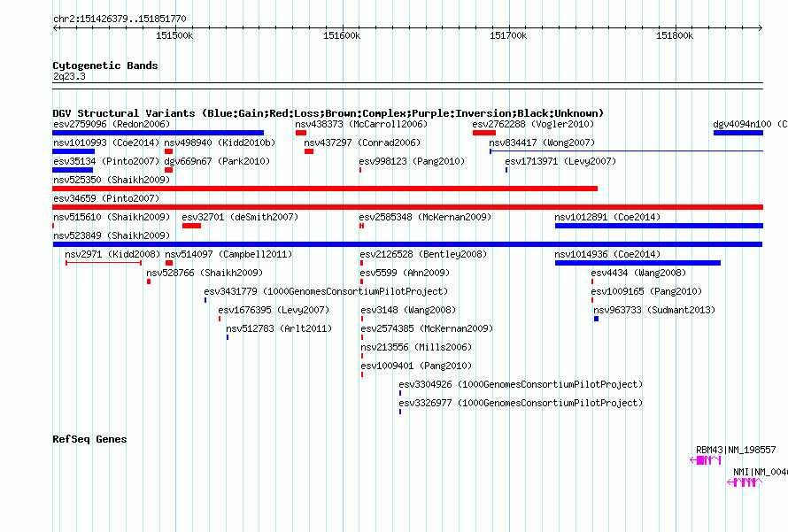This screenshot has width=788, height=532.
Task: Click nsv528766 (Shaikh2009) label
Action: pos(205,273)
